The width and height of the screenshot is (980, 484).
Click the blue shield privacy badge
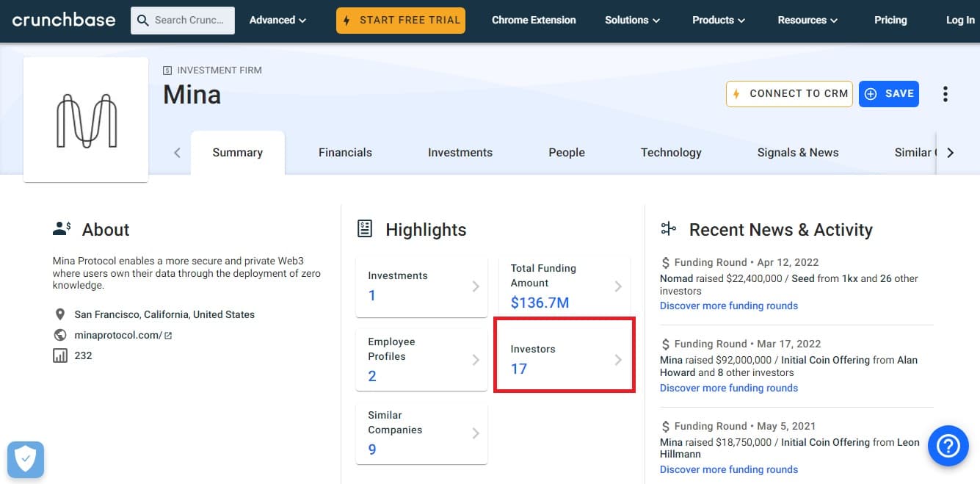(x=26, y=460)
